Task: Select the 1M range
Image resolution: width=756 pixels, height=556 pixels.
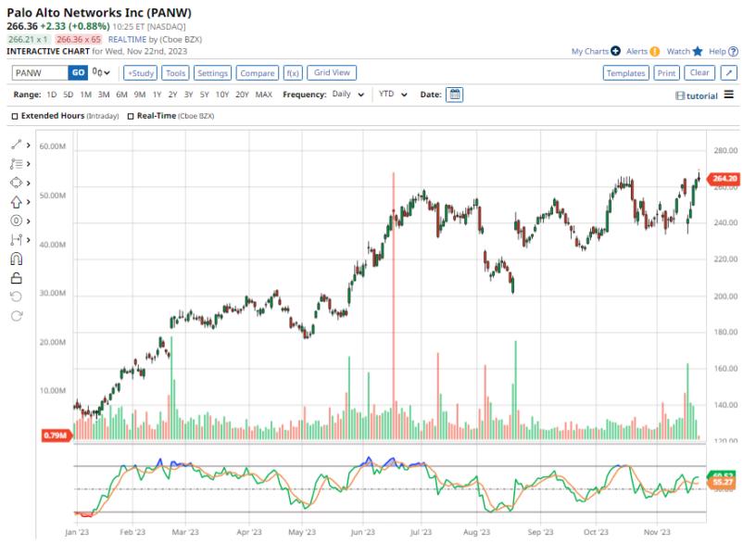Action: click(86, 95)
